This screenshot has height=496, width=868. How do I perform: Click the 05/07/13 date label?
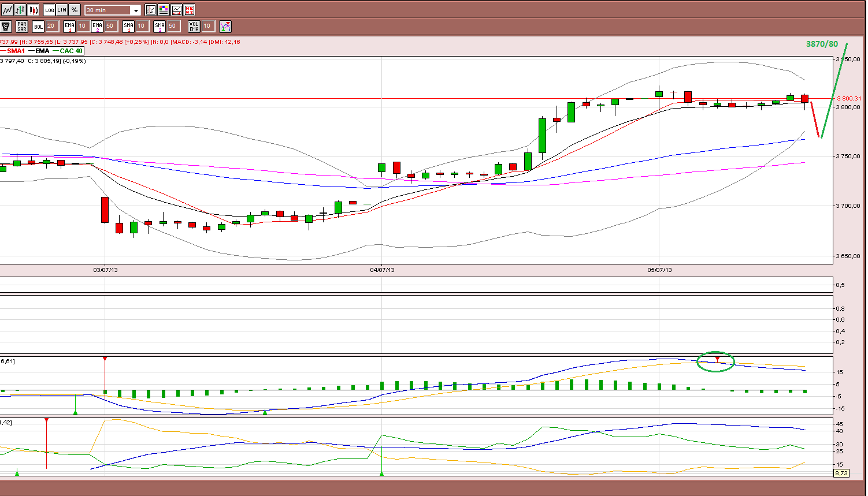click(x=659, y=270)
